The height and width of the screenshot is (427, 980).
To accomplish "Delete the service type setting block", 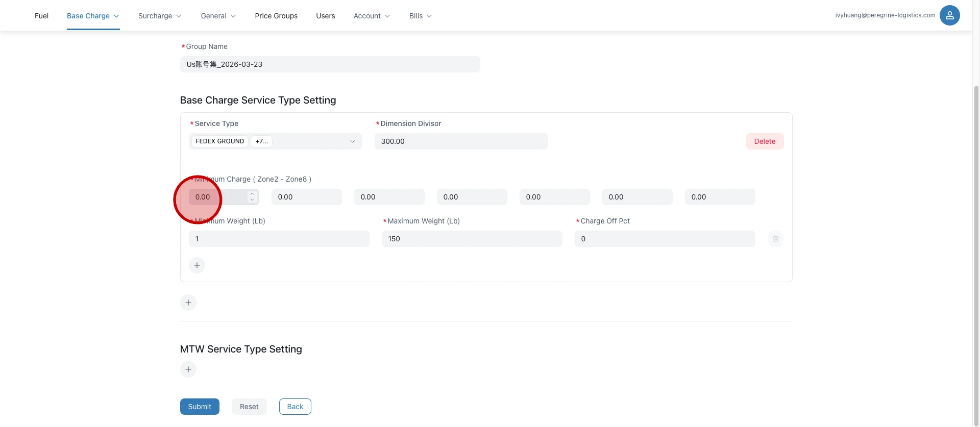I will click(765, 141).
